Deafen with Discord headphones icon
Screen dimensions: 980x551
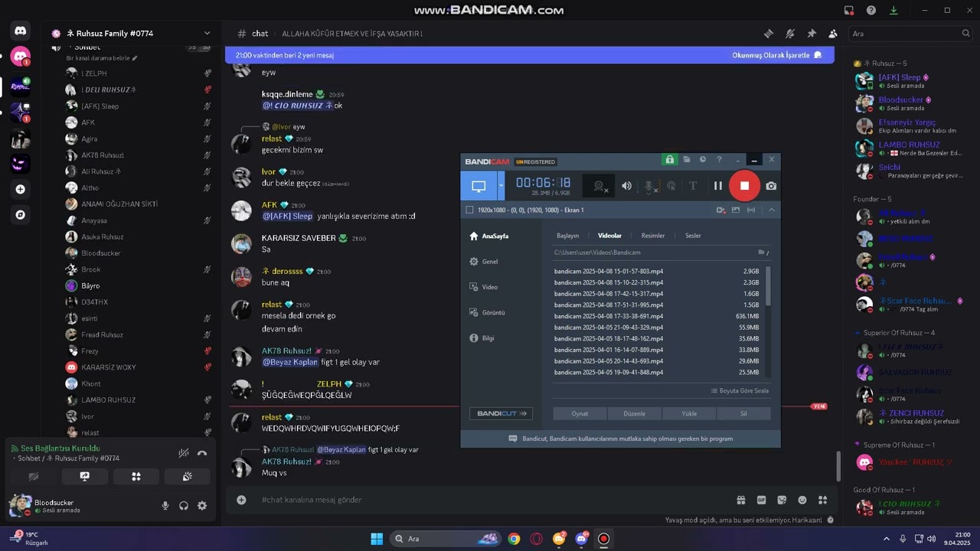point(184,506)
